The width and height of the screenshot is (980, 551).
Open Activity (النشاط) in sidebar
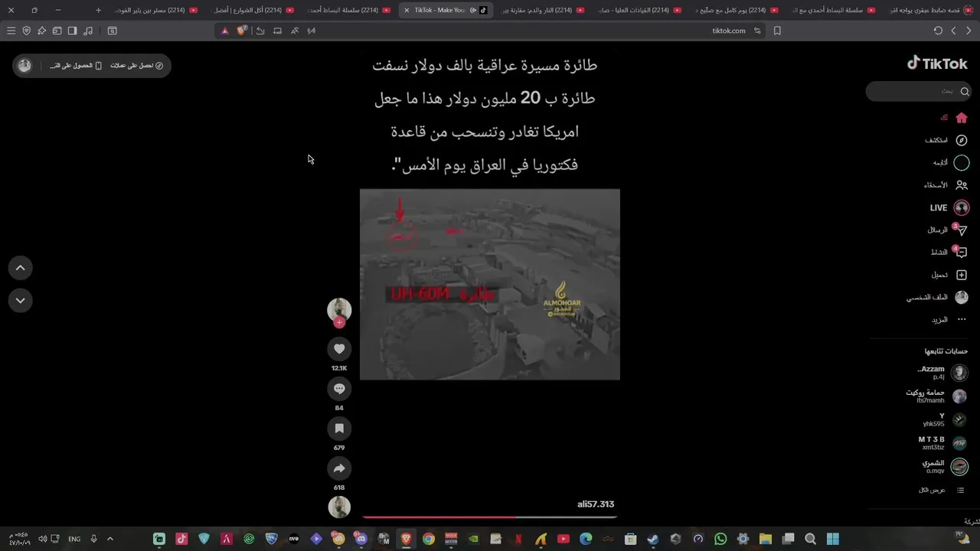click(x=949, y=252)
